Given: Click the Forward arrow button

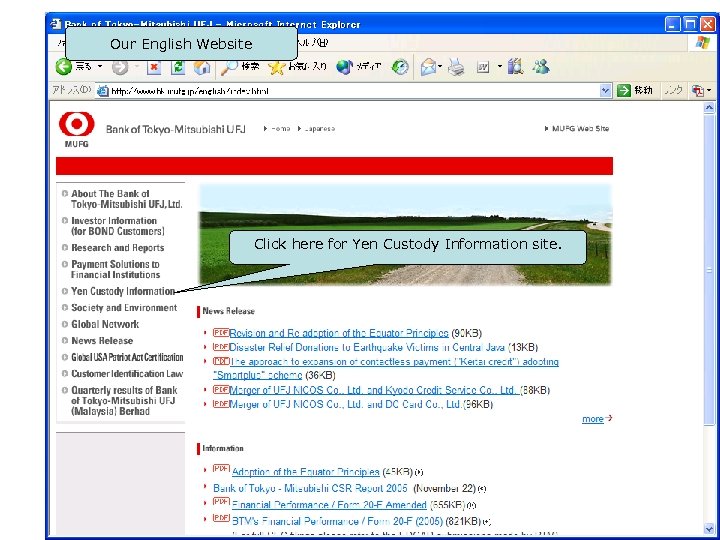Looking at the screenshot, I should coord(120,68).
